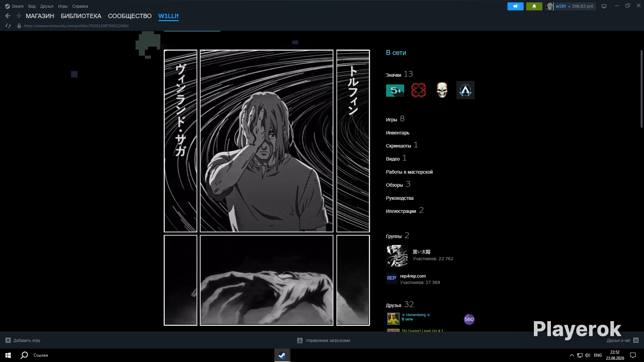Screen dimensions: 644x362
Task: Open the Обзоры reviews link
Action: pos(398,184)
